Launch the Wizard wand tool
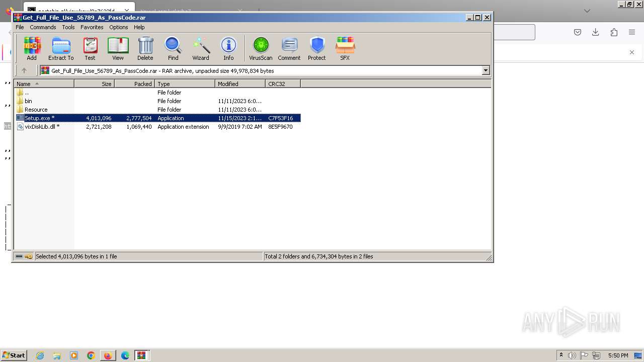Viewport: 644px width, 362px height. coord(201,48)
